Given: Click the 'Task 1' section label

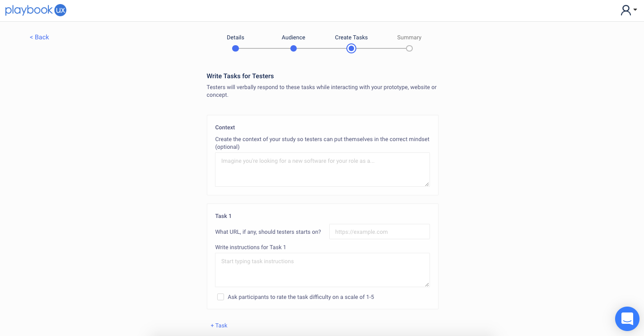Looking at the screenshot, I should point(223,216).
